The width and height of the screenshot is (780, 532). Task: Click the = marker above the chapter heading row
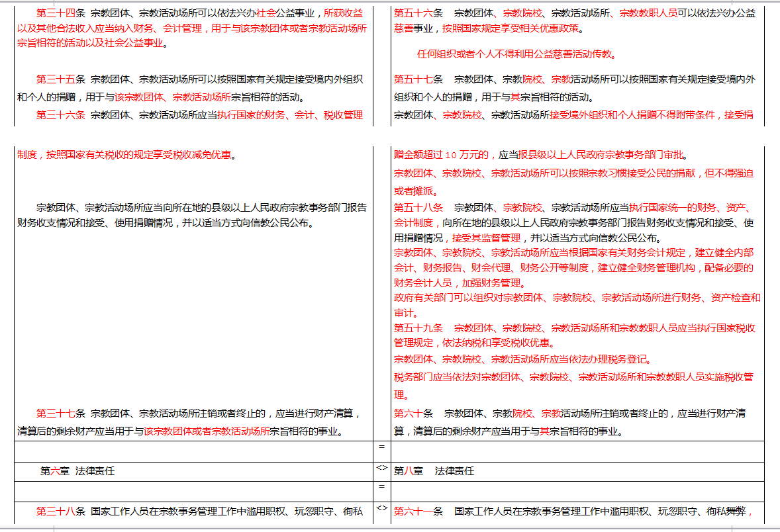(382, 447)
